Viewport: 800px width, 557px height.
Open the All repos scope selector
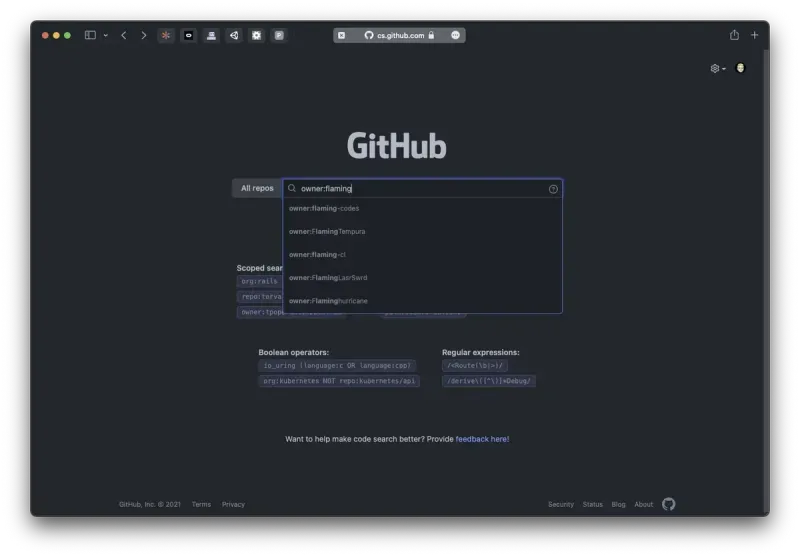pos(257,188)
